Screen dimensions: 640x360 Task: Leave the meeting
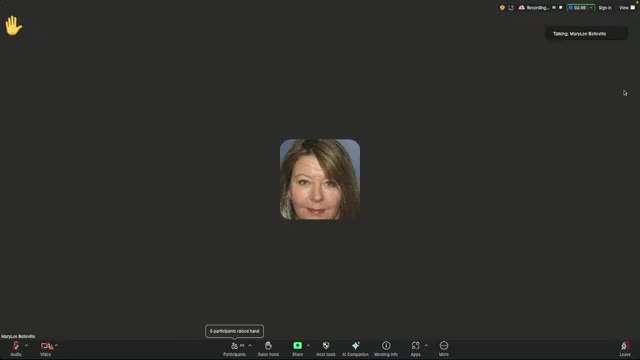click(625, 349)
